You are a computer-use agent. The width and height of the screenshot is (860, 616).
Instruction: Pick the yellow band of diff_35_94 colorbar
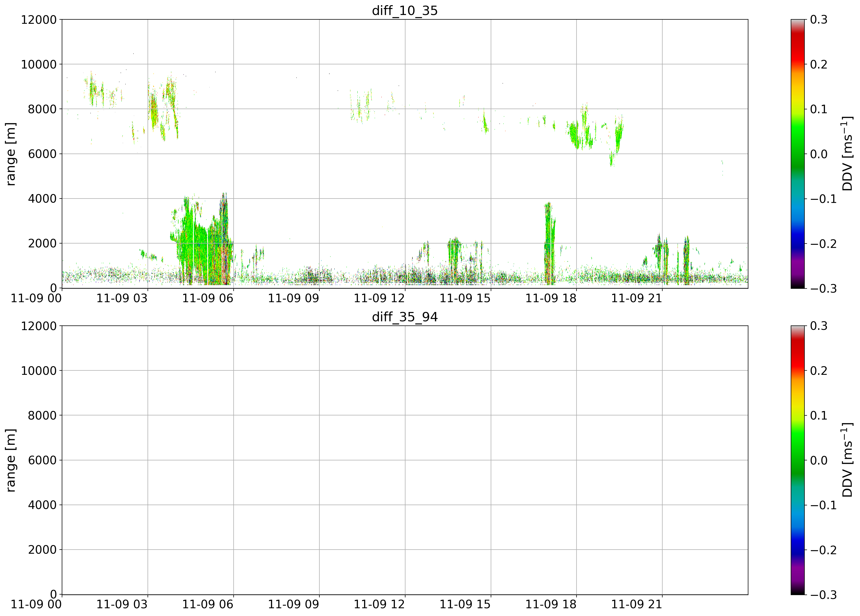797,404
